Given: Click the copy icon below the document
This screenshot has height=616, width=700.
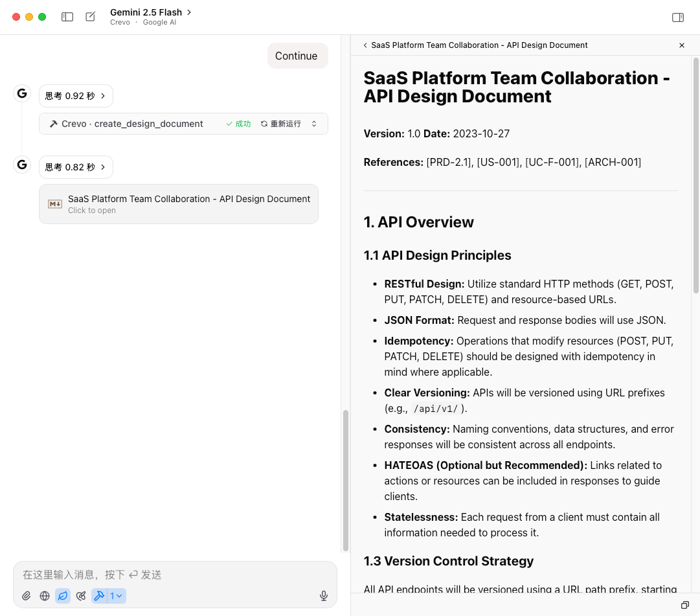Looking at the screenshot, I should 684,605.
